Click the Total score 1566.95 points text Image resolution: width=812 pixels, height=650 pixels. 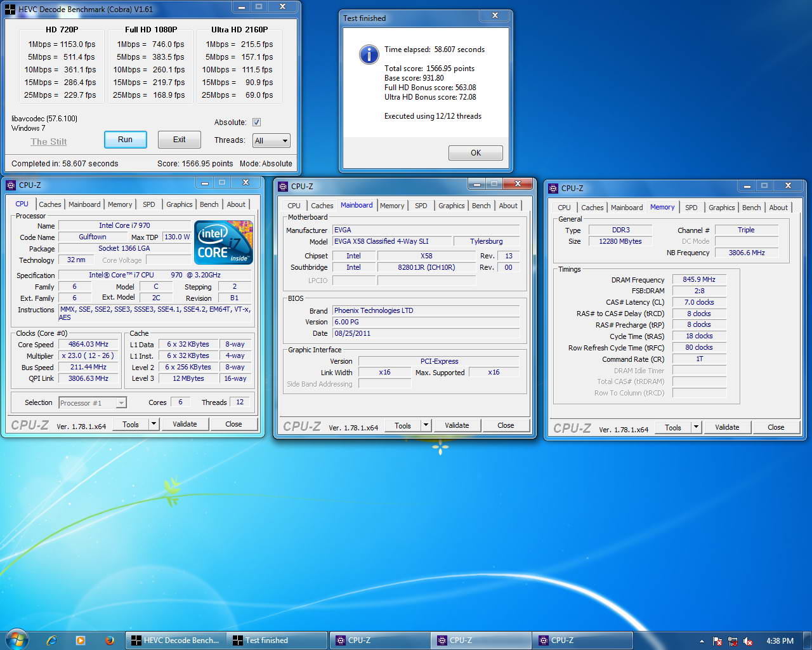point(429,69)
